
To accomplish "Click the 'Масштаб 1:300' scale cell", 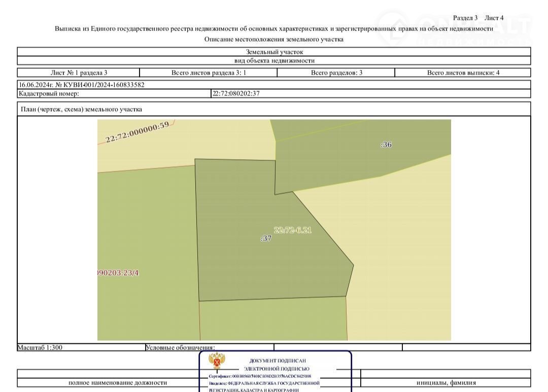I will pos(41,347).
